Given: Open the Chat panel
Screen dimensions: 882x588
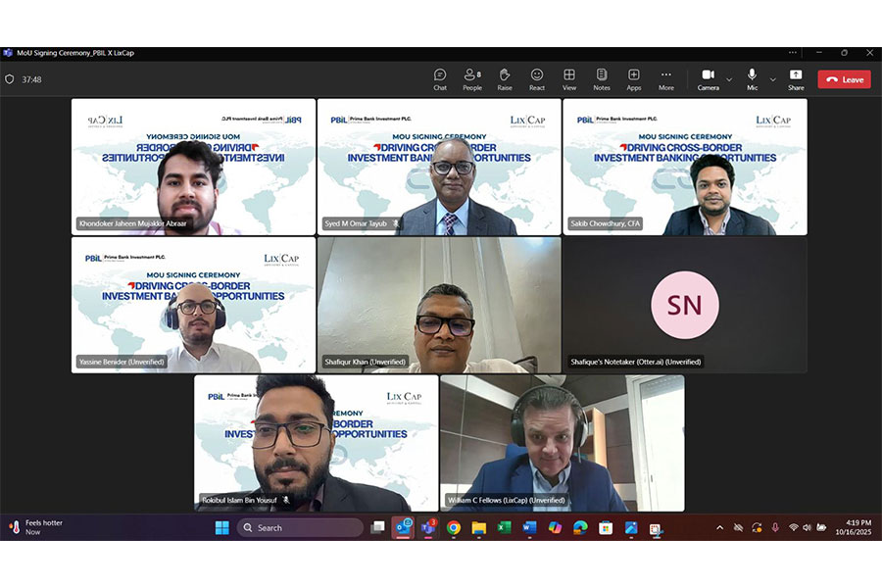Looking at the screenshot, I should point(440,79).
